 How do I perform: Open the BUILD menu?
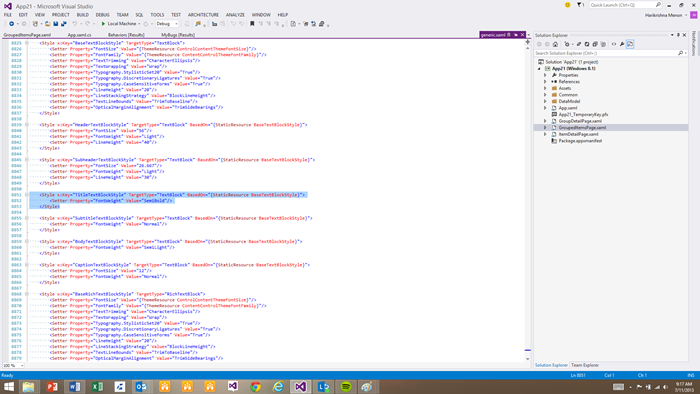pos(83,15)
